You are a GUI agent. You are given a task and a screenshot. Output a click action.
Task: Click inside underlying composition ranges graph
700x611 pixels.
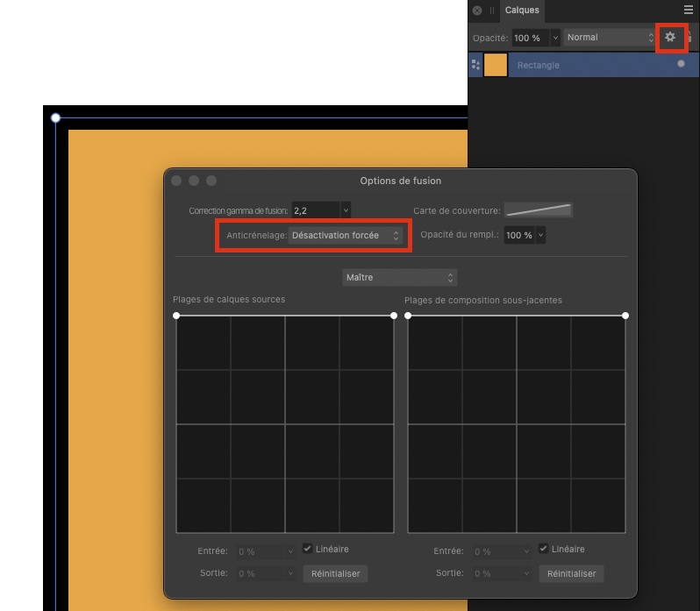point(517,424)
